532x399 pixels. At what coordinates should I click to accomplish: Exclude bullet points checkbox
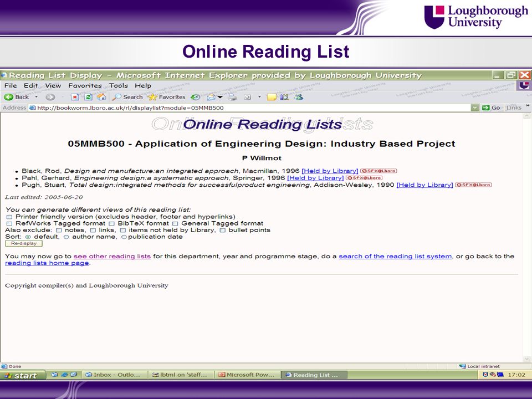pyautogui.click(x=223, y=231)
